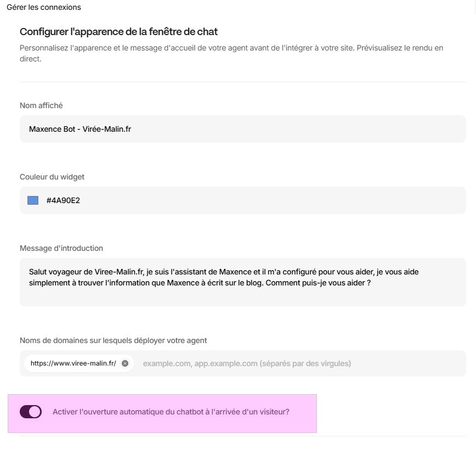Select the https://www.viree-malin.fr/ domain chip
The height and width of the screenshot is (460, 476).
(73, 363)
